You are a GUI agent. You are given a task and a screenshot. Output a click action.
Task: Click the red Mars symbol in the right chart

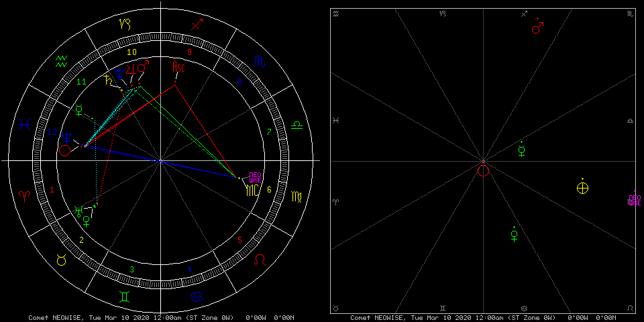(537, 28)
